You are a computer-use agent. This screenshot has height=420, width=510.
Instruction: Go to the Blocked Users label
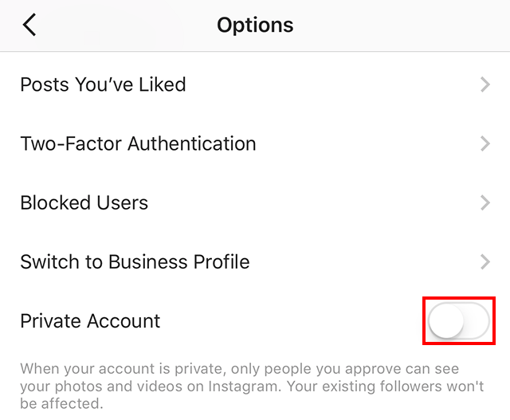tap(84, 202)
